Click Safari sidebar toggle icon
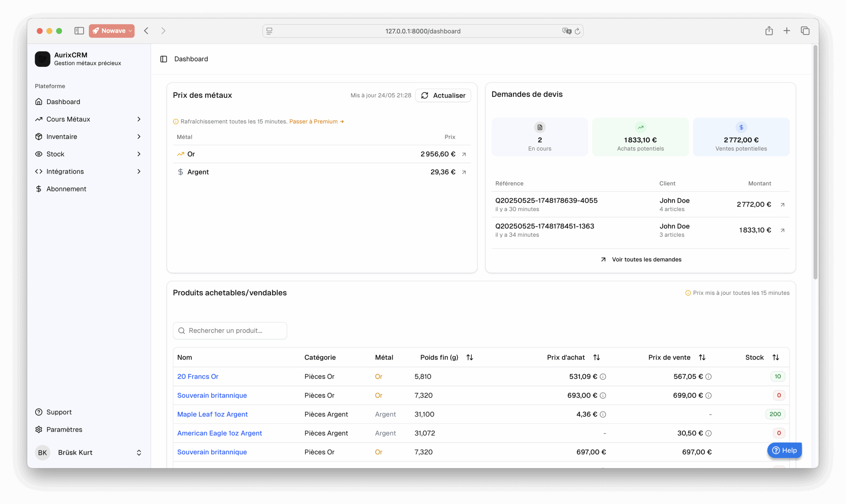This screenshot has height=504, width=846. (x=79, y=31)
